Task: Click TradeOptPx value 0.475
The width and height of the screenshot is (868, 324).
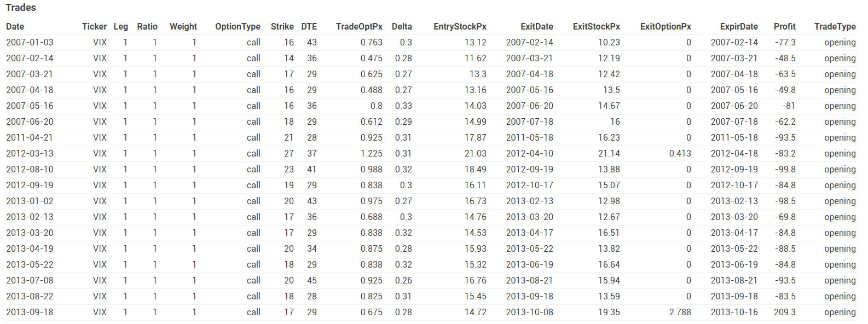Action: tap(372, 58)
